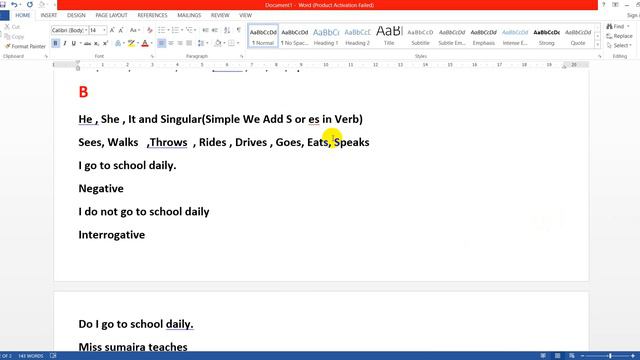Switch to the HOME tab
The width and height of the screenshot is (640, 360).
23,15
